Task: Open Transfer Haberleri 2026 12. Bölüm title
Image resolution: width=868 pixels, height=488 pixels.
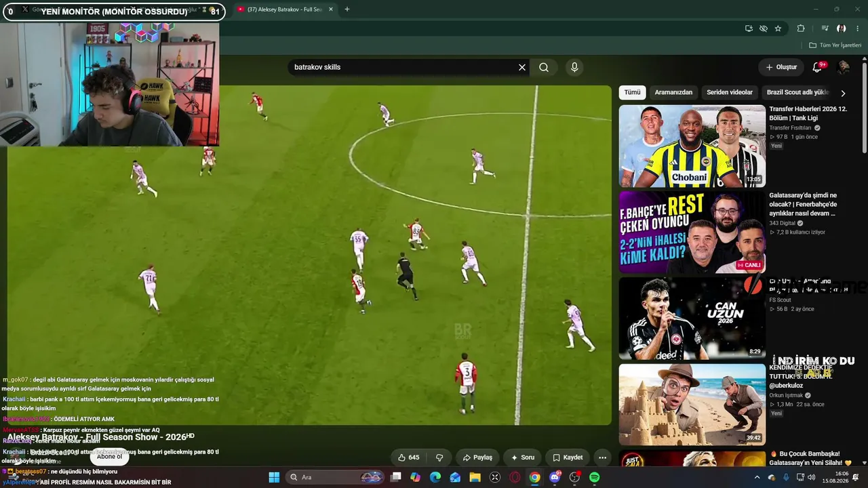Action: click(x=808, y=113)
